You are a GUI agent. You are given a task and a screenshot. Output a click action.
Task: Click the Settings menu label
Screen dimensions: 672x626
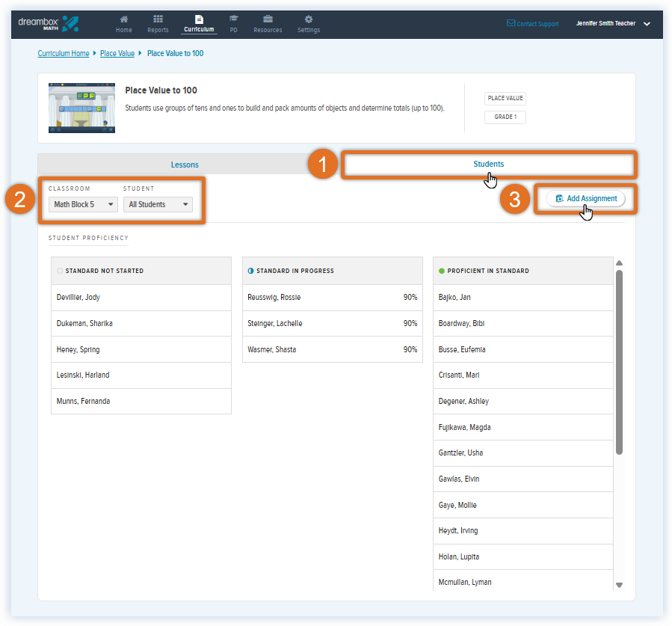point(309,30)
